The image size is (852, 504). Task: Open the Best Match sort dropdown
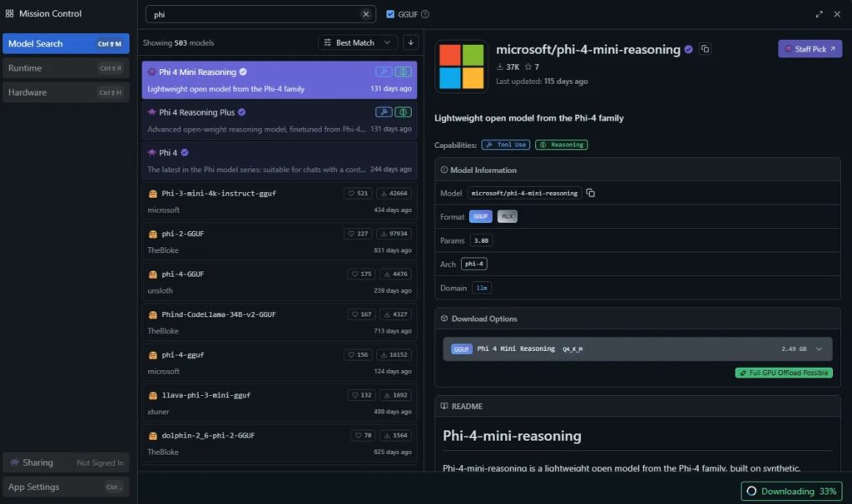pos(358,42)
